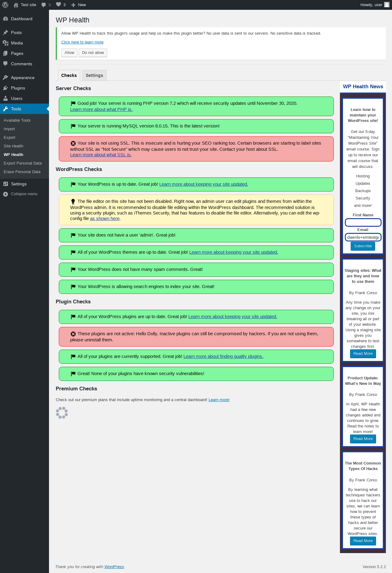
Task: Click flag icon on PHP version check
Action: pos(73,103)
